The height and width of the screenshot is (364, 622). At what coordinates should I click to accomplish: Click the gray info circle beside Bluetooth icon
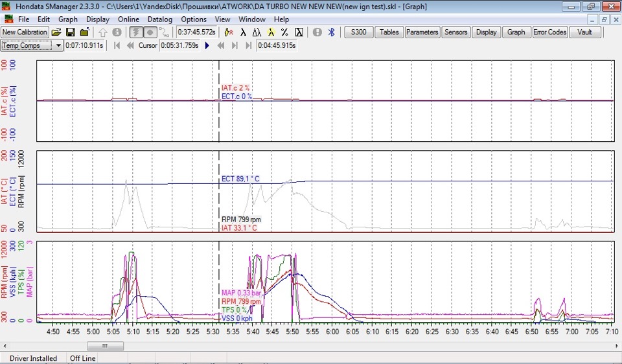pos(317,32)
